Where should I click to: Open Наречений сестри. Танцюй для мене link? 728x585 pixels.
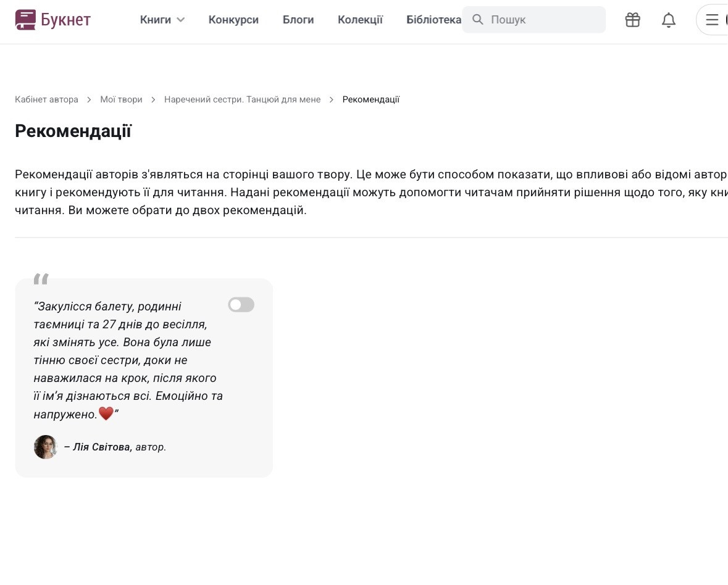coord(242,100)
